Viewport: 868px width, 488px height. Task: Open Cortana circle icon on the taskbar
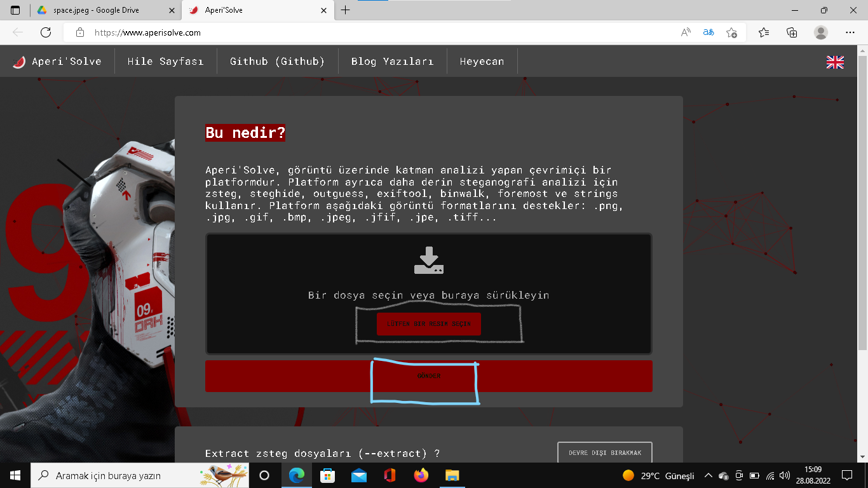click(264, 475)
